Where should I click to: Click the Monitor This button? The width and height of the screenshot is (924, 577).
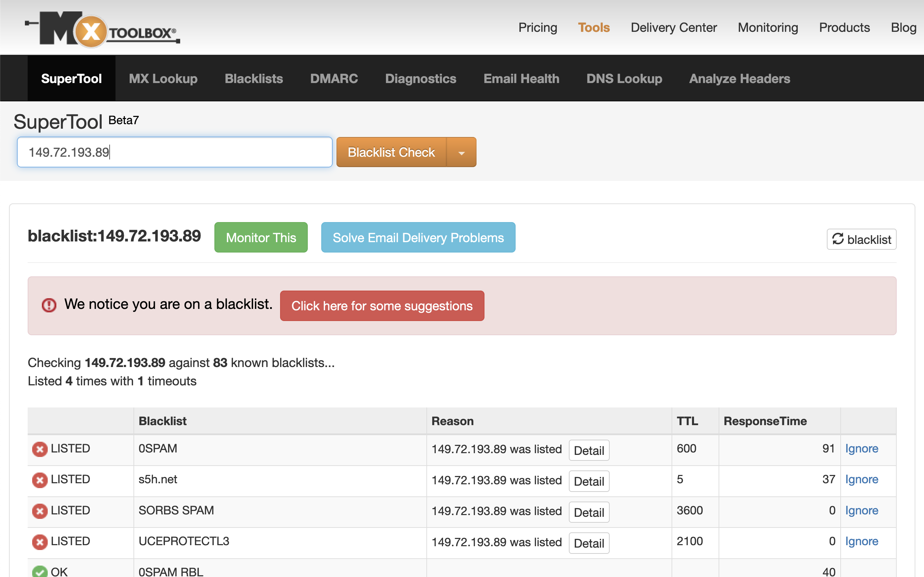tap(261, 237)
